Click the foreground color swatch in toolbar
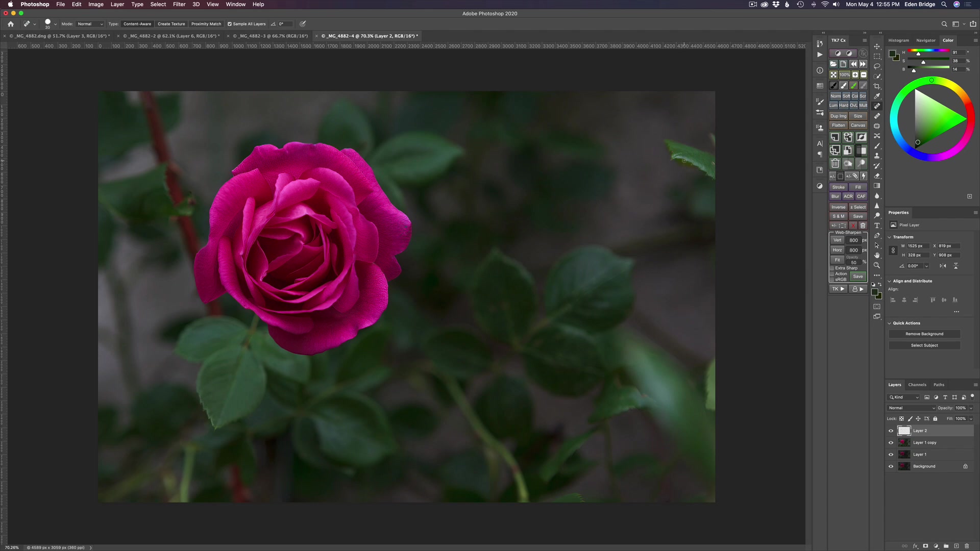This screenshot has height=551, width=980. click(x=874, y=292)
